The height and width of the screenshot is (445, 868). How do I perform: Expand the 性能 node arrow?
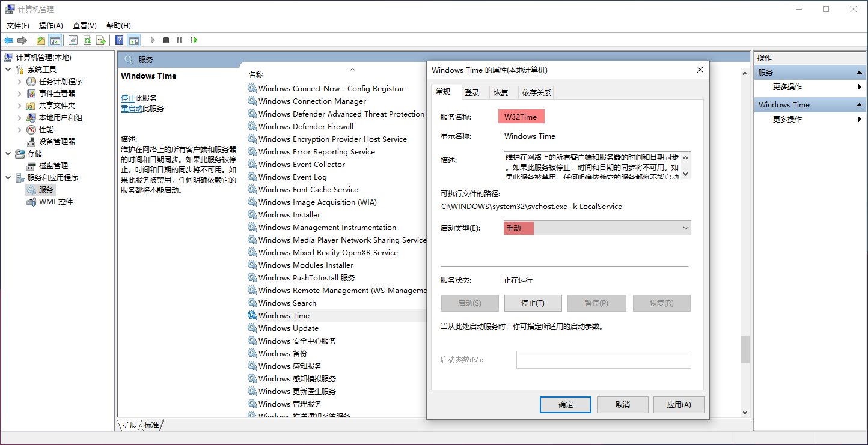tap(20, 129)
